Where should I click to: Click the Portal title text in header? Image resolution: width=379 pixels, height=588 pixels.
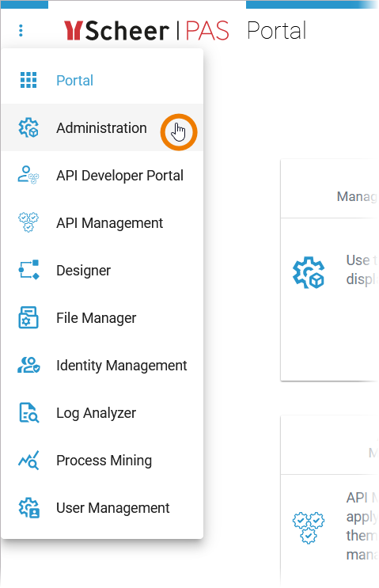(277, 31)
